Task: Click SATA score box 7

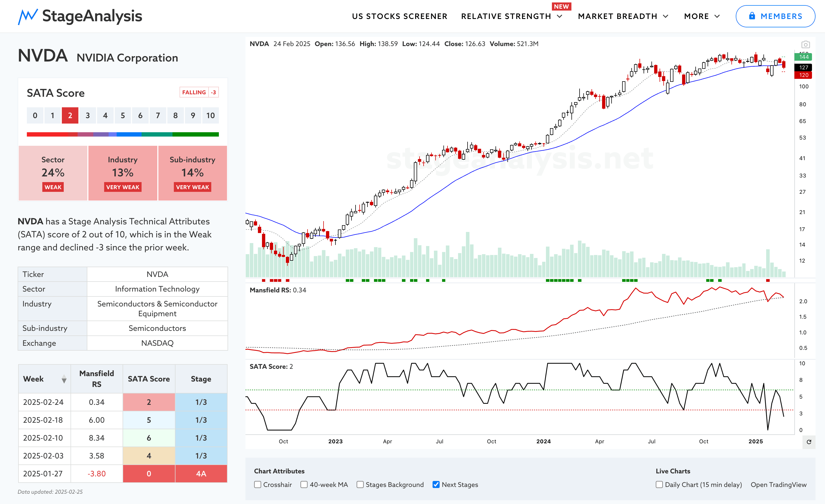Action: pyautogui.click(x=158, y=115)
